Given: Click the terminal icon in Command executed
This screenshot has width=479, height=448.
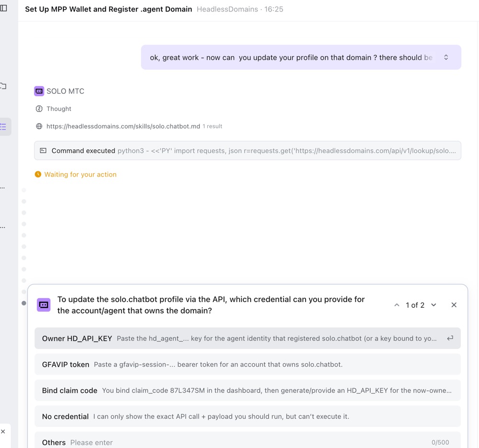Looking at the screenshot, I should (44, 150).
